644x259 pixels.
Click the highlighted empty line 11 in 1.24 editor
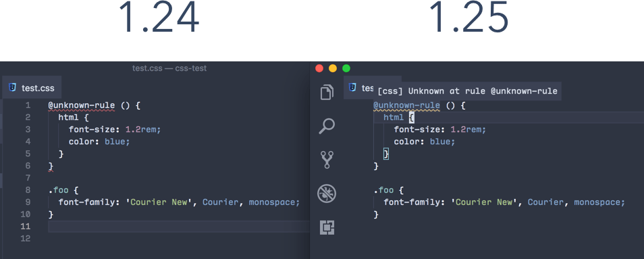pos(179,227)
